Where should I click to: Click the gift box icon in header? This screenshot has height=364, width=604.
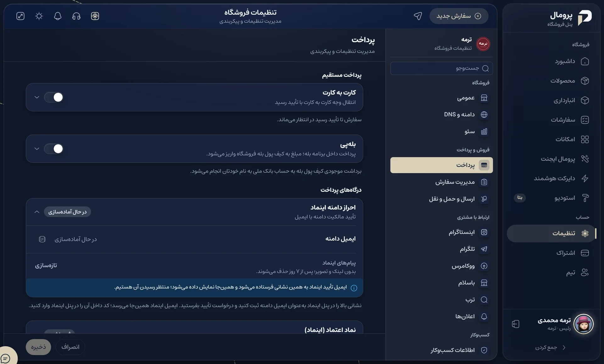click(x=95, y=16)
